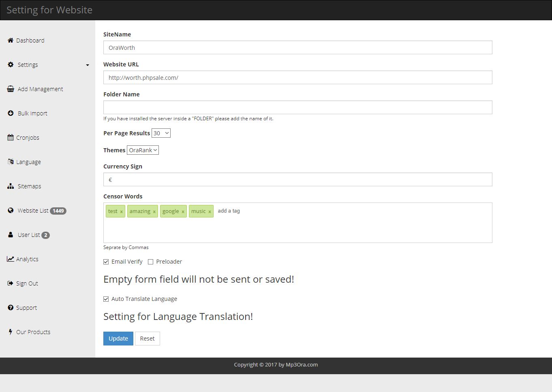
Task: Click the Website List globe icon
Action: tap(11, 211)
